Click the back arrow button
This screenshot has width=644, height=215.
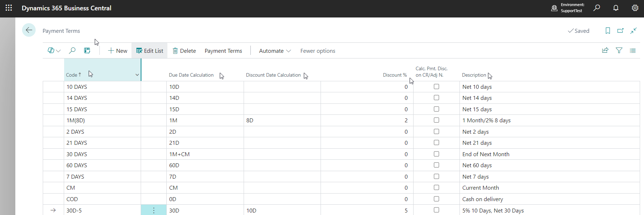pos(29,30)
